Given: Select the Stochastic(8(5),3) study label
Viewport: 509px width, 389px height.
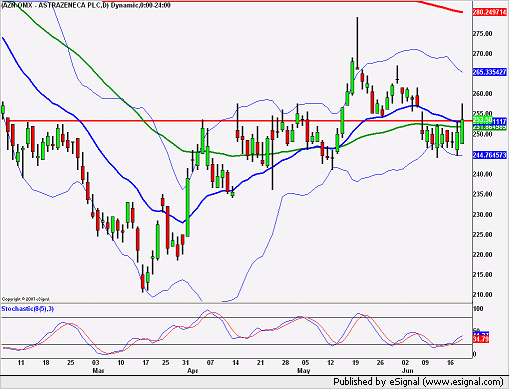Looking at the screenshot, I should coord(28,309).
